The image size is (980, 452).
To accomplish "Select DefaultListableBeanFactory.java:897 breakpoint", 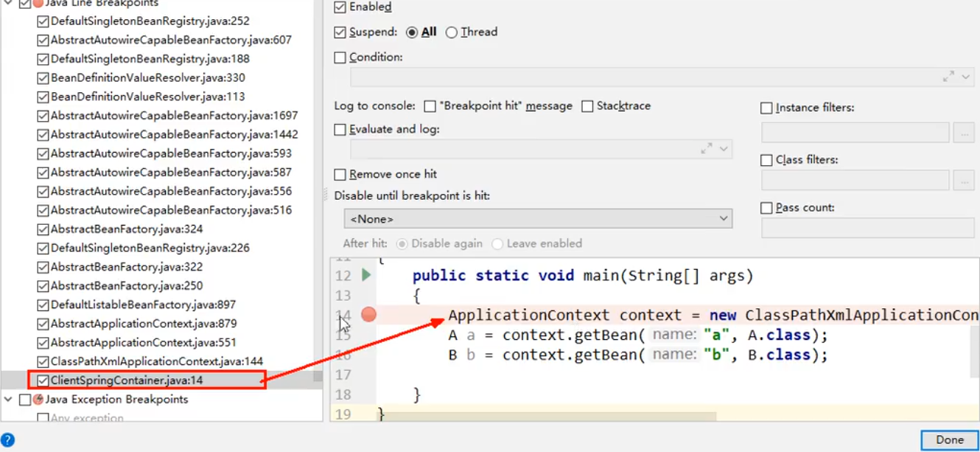I will (x=143, y=305).
